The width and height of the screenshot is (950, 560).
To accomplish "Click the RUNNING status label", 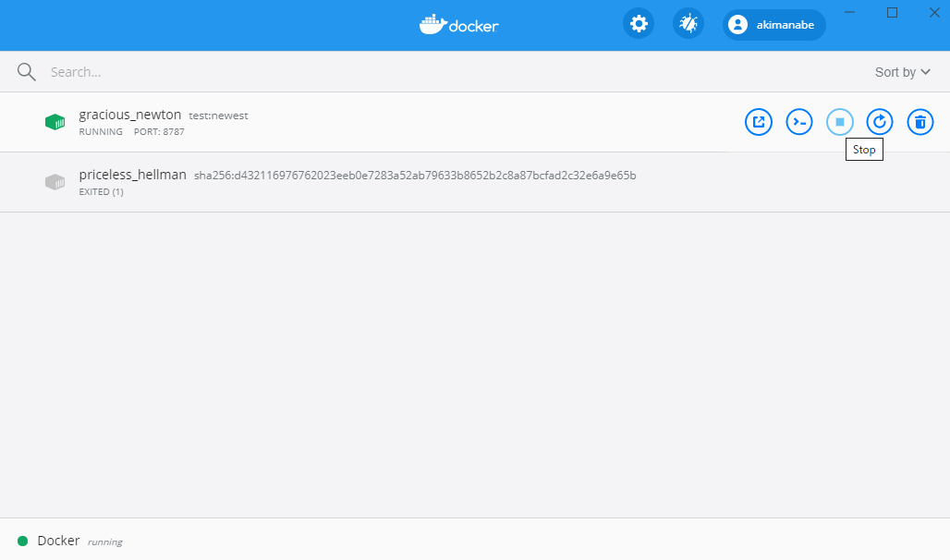I will point(101,131).
